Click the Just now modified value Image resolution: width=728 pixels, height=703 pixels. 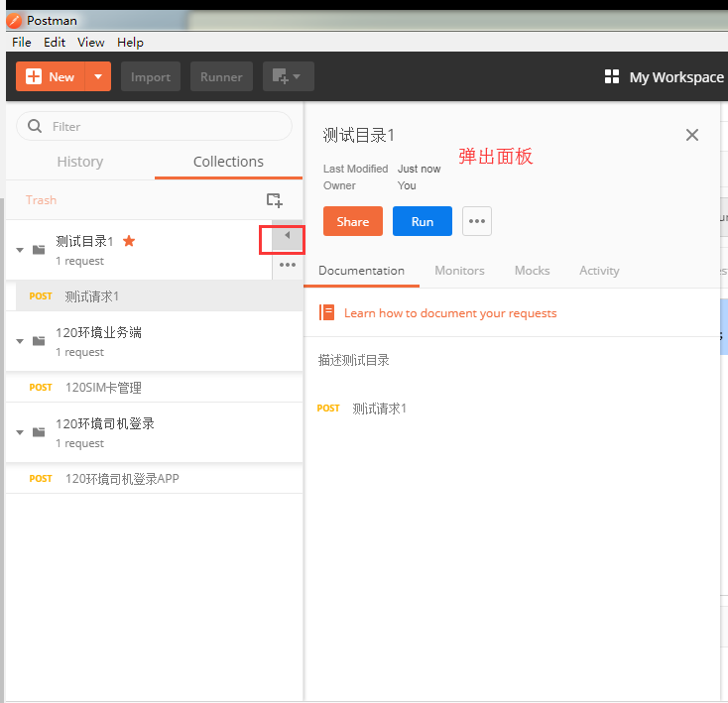419,169
